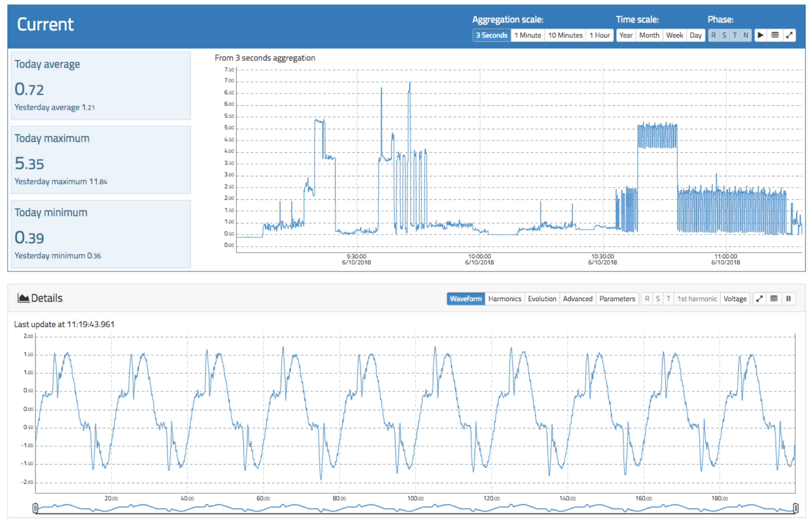
Task: Switch to the Harmonics tab
Action: [505, 299]
